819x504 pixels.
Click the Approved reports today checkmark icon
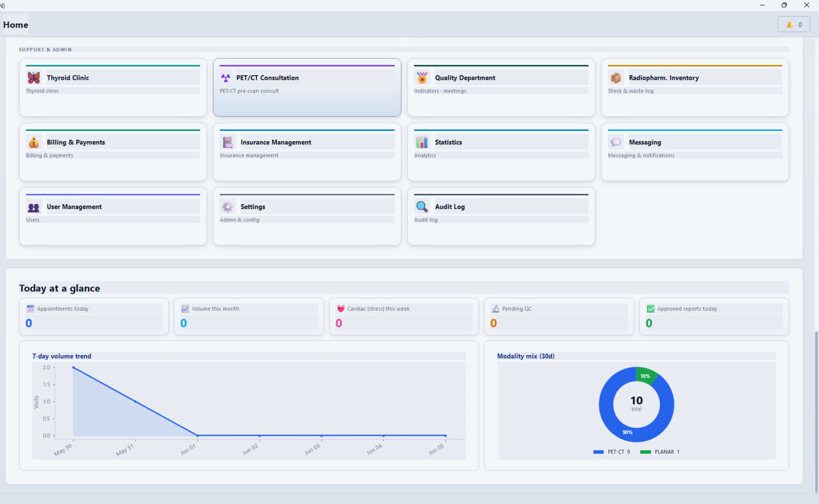(x=651, y=309)
